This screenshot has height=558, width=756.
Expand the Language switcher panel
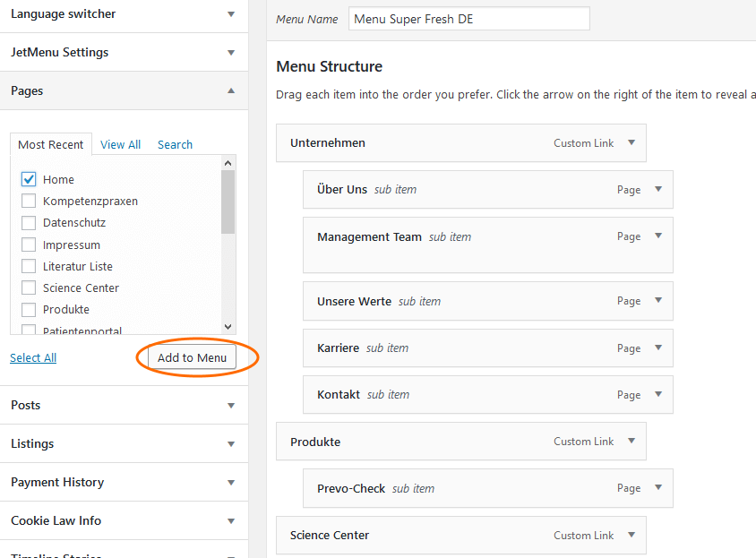231,14
